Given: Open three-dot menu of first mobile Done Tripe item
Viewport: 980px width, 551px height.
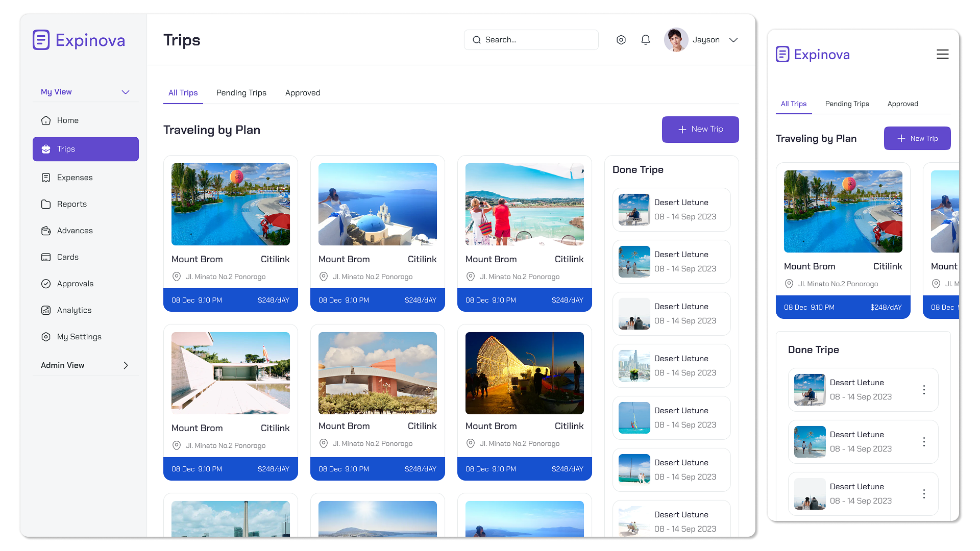Looking at the screenshot, I should [x=924, y=390].
